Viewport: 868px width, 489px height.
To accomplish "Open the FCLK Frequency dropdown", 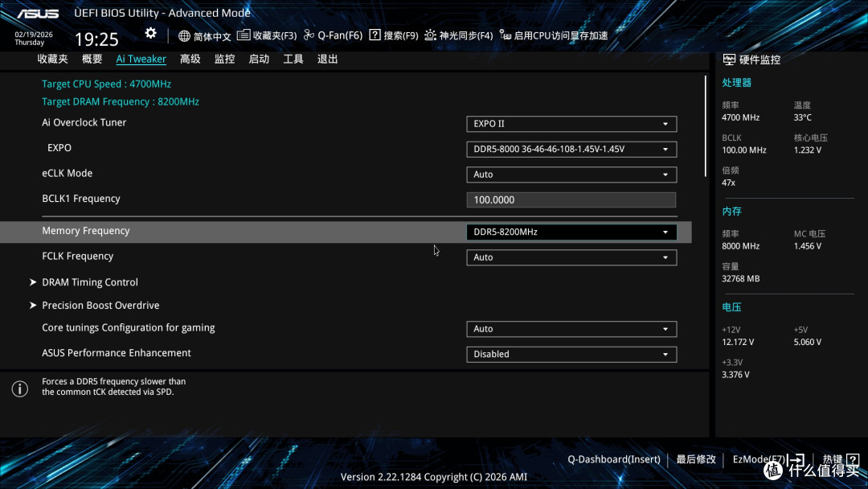I will coord(571,257).
